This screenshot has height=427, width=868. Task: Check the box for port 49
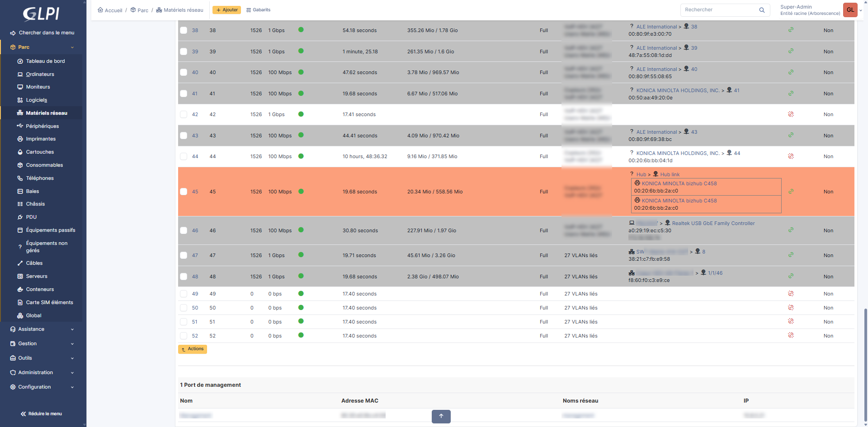[184, 294]
